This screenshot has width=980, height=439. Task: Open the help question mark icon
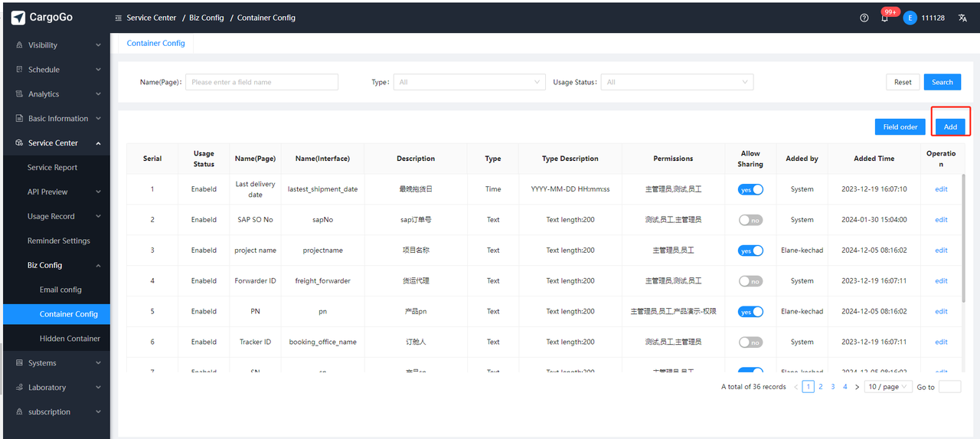(x=864, y=18)
